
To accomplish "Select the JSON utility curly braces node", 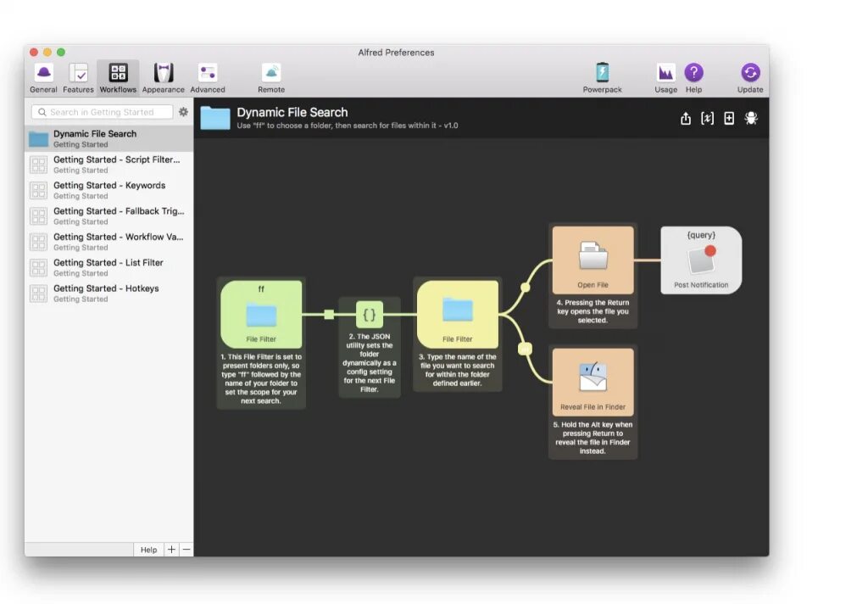I will point(370,315).
